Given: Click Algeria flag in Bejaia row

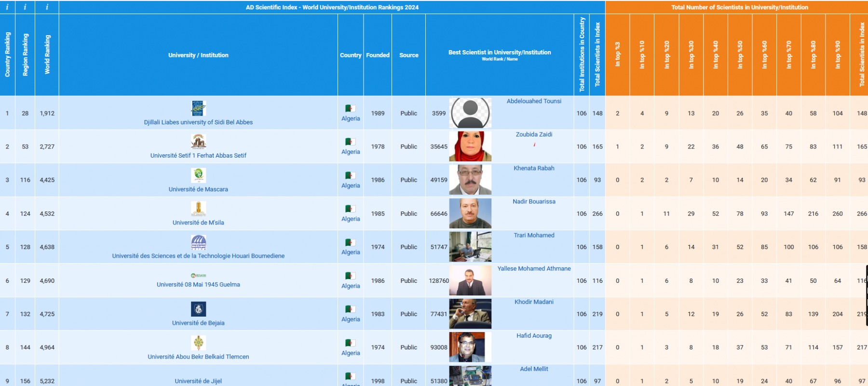Looking at the screenshot, I should pos(350,309).
